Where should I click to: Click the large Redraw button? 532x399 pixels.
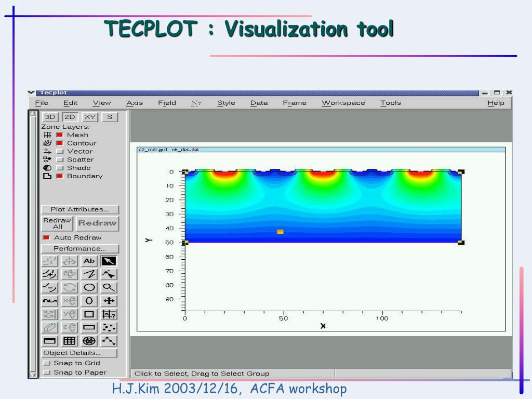pos(97,223)
